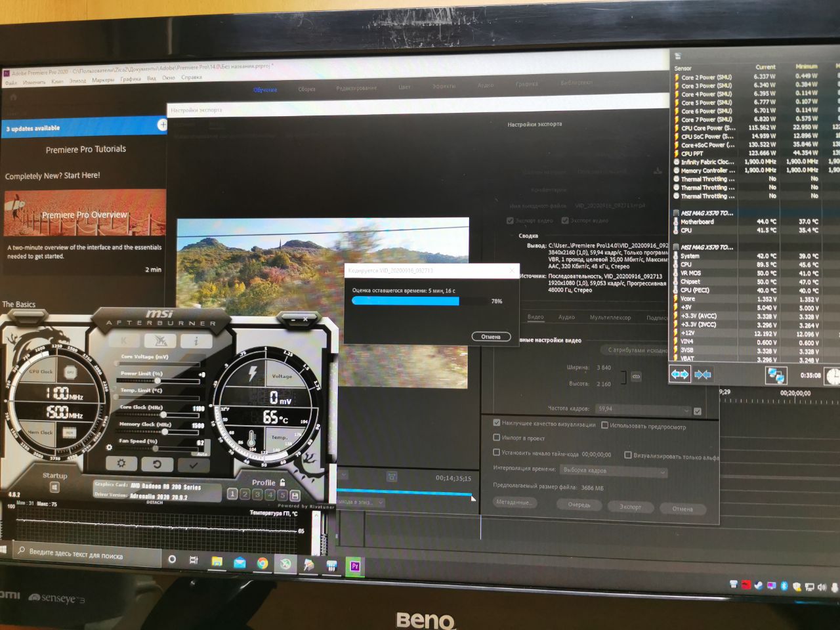Click HWiNFO clock icon

[832, 376]
